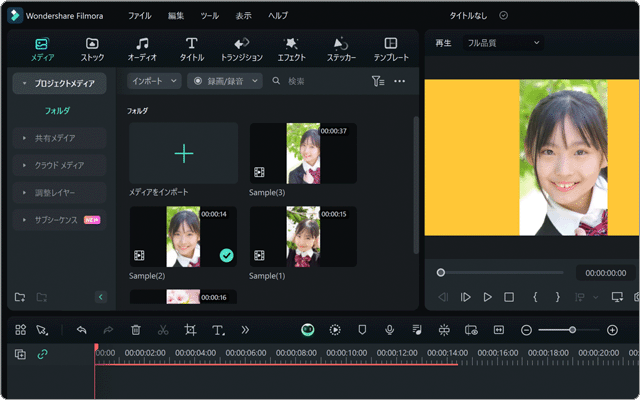
Task: Expand the 調整レイヤー section
Action: point(60,193)
